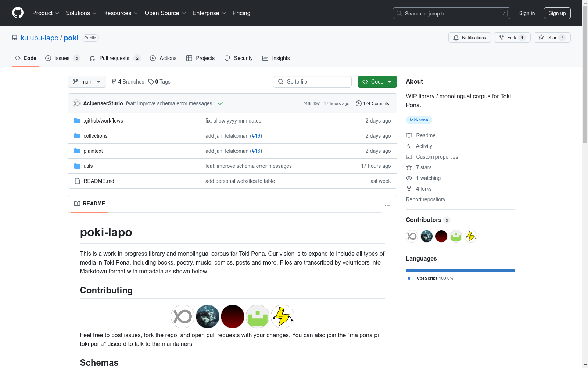Expand the Open Source menu
Viewport: 588px width, 368px height.
point(165,13)
